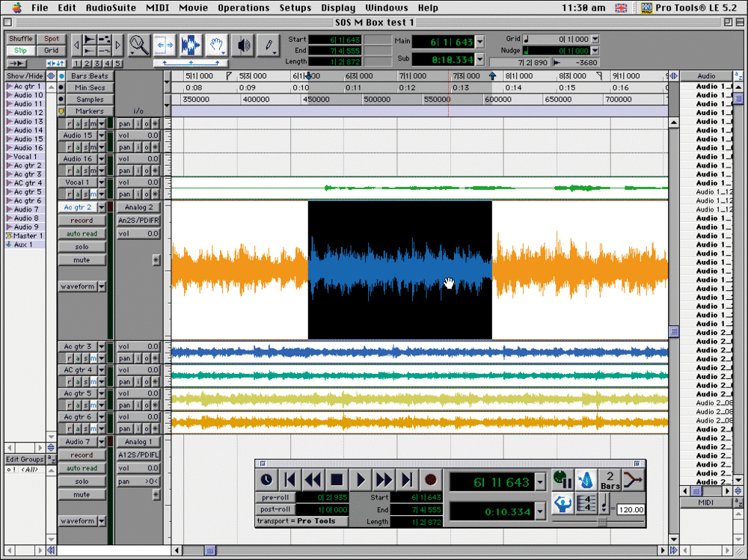Click the Record button in transport

(x=430, y=479)
